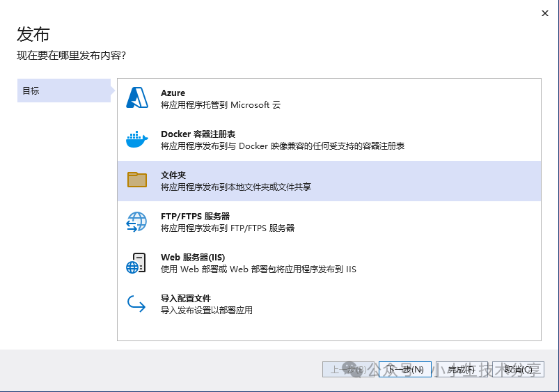The height and width of the screenshot is (392, 559).
Task: Click the 取消(C) button
Action: coord(522,370)
